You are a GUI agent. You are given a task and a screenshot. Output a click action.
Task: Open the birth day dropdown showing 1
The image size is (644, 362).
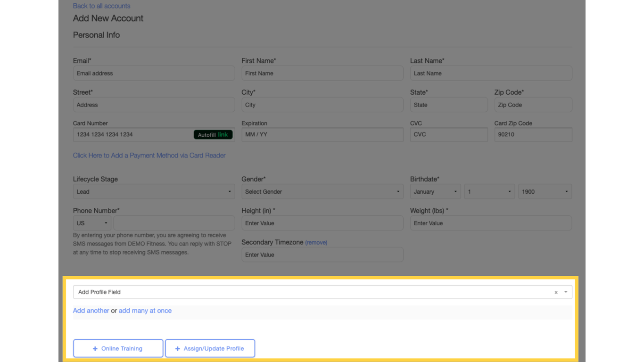(x=489, y=191)
